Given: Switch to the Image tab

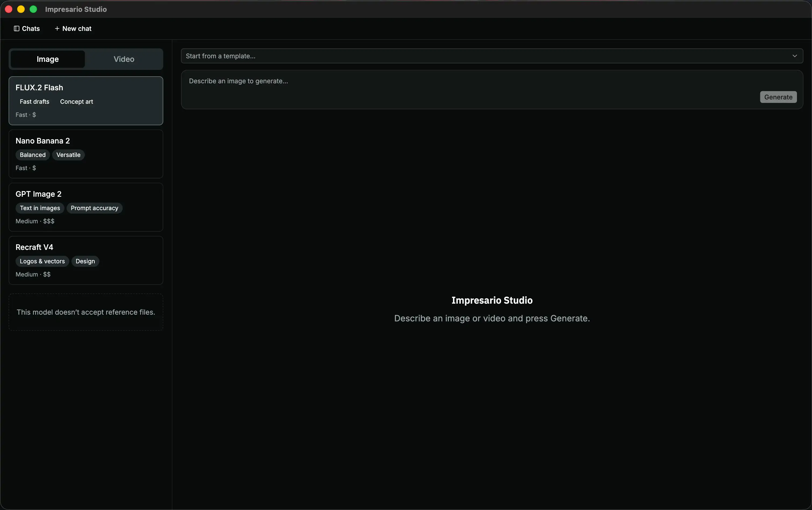Looking at the screenshot, I should 48,59.
